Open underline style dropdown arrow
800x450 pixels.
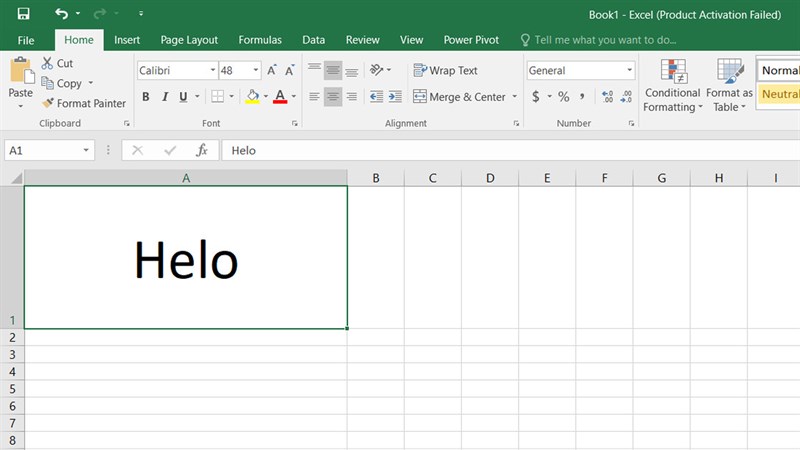tap(197, 96)
